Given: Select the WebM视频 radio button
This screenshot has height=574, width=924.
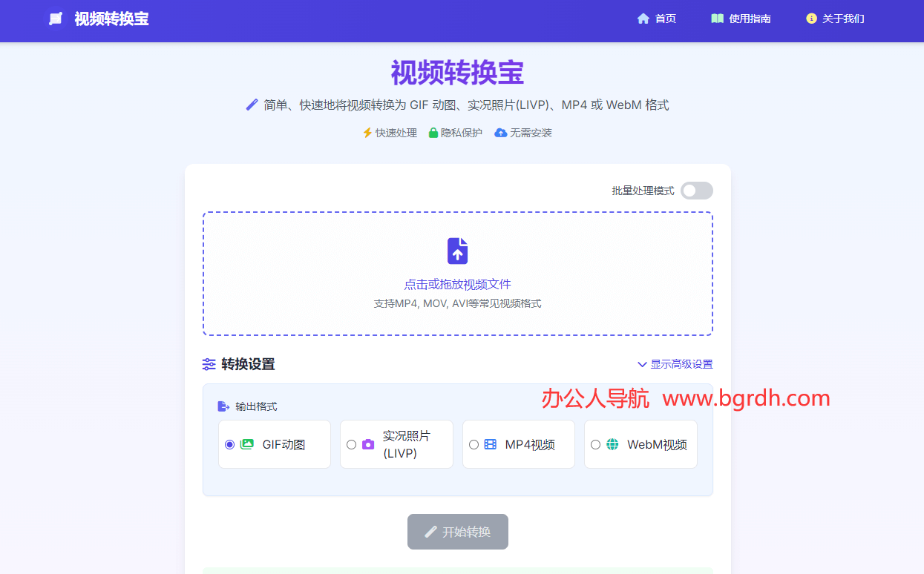Looking at the screenshot, I should tap(595, 443).
